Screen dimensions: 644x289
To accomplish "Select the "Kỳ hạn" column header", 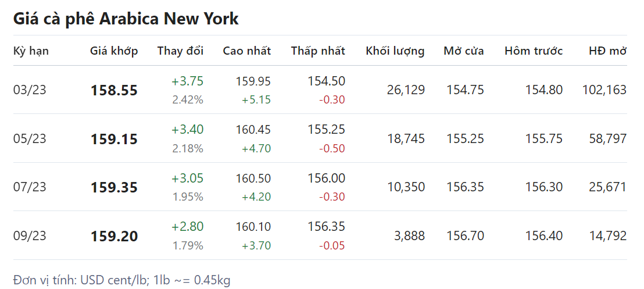I will click(x=31, y=51).
